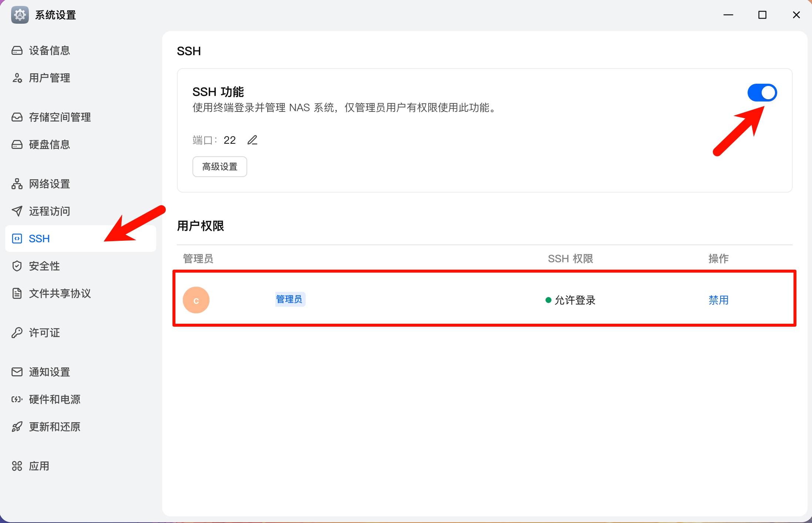This screenshot has height=523, width=812.
Task: Click the 硬盘信息 drive icon
Action: click(x=17, y=144)
